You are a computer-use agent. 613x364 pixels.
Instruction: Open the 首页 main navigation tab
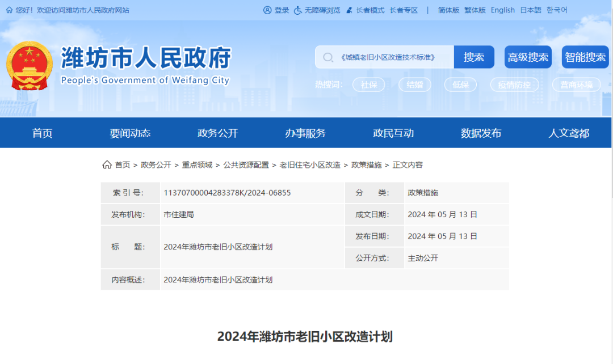click(x=42, y=133)
